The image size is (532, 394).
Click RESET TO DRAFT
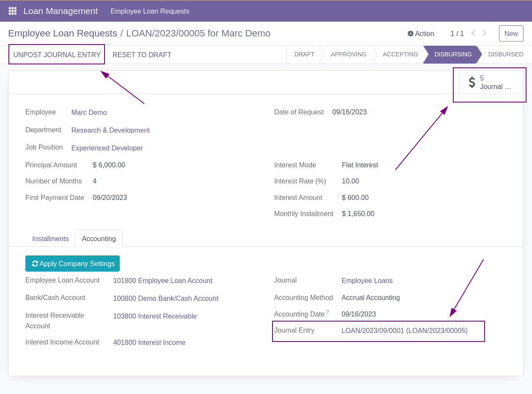point(142,54)
